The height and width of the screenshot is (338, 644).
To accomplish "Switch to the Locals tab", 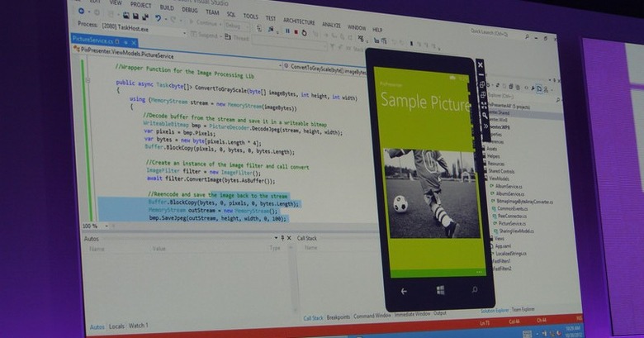I will pos(116,326).
